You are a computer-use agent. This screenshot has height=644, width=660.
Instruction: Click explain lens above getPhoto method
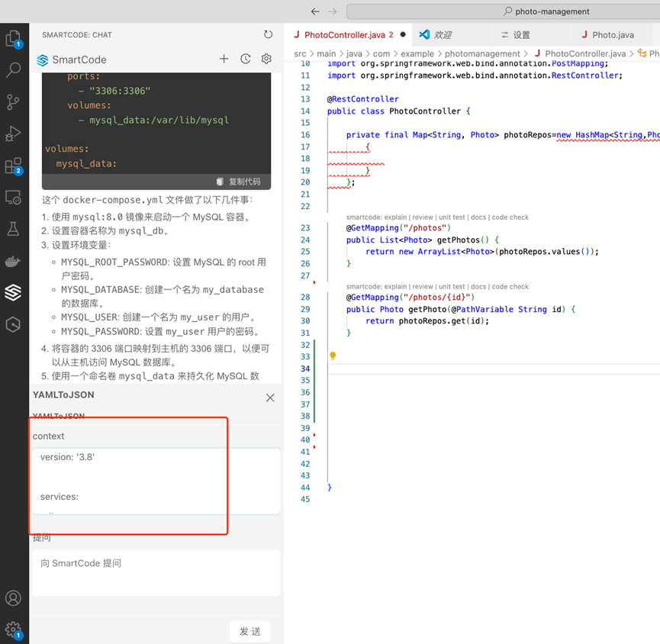[x=395, y=287]
